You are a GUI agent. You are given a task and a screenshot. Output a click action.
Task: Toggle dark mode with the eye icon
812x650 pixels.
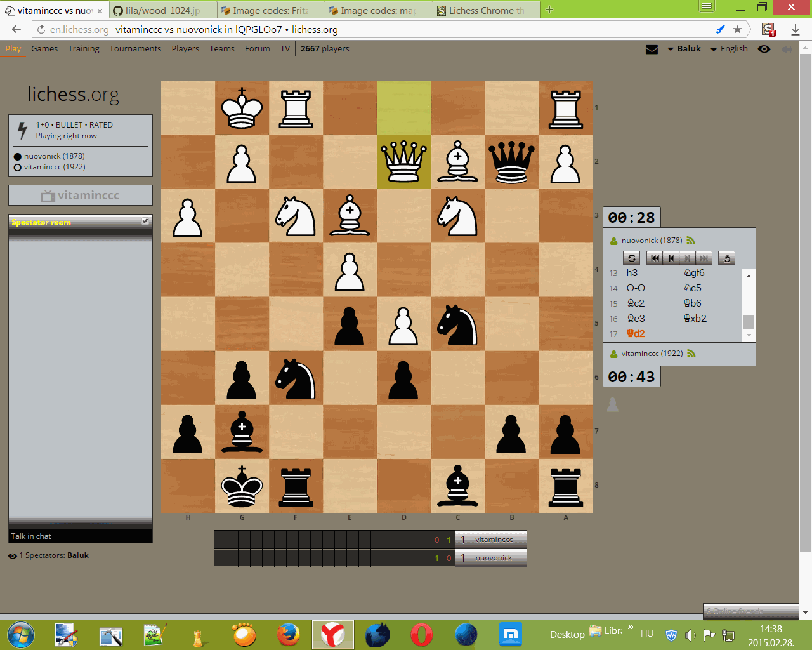[764, 48]
